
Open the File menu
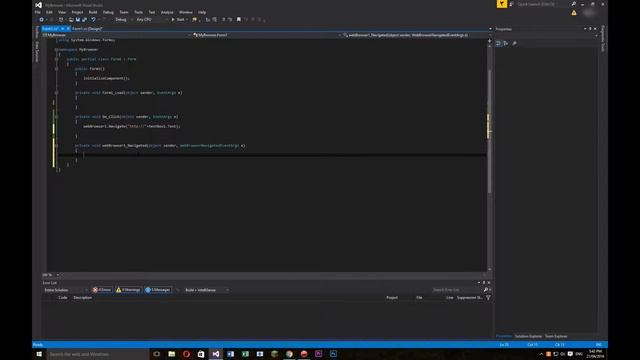(38, 12)
